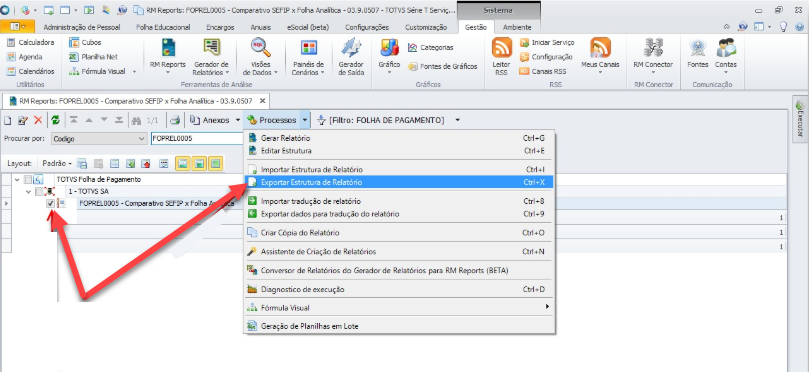Toggle the second yellow highlighted layout button

click(x=199, y=164)
